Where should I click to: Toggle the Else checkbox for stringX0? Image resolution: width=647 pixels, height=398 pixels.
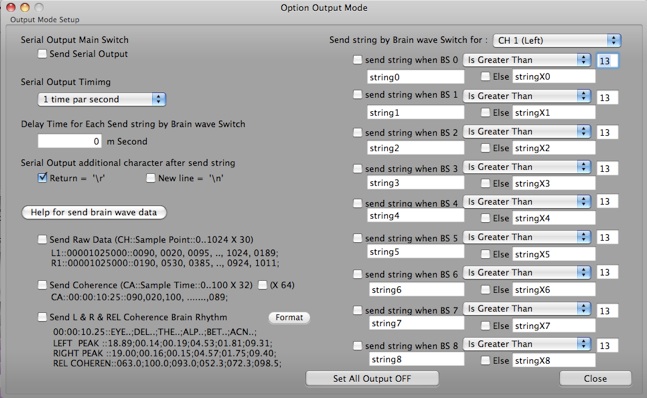pos(486,76)
